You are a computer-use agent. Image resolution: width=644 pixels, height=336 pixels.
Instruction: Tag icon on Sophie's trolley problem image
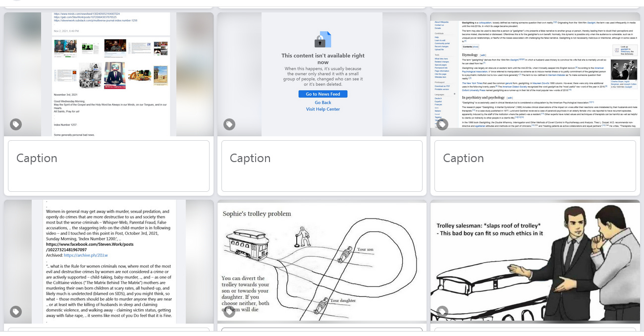pyautogui.click(x=229, y=312)
